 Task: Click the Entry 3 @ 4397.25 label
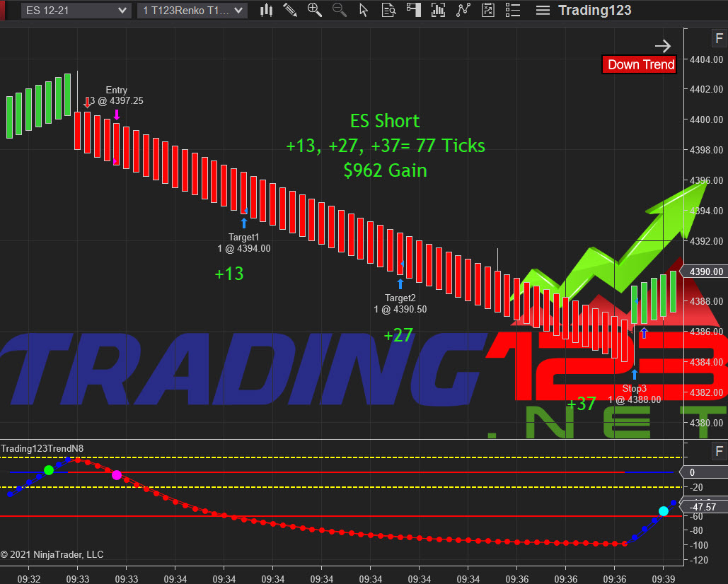click(x=116, y=95)
